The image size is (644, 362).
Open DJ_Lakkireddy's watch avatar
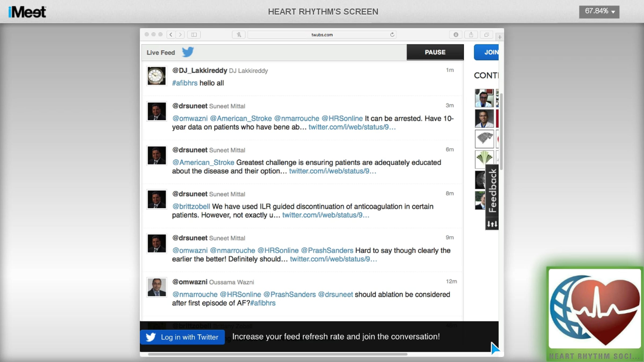pyautogui.click(x=156, y=76)
